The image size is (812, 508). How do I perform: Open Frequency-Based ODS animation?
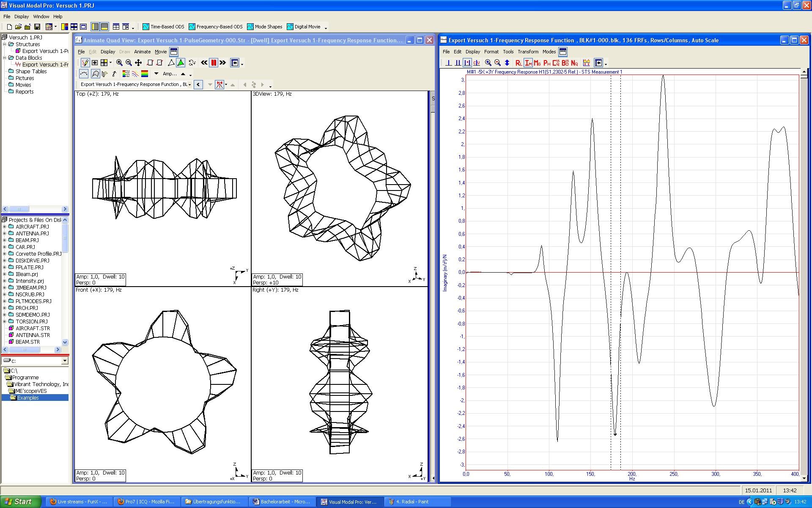click(x=216, y=27)
